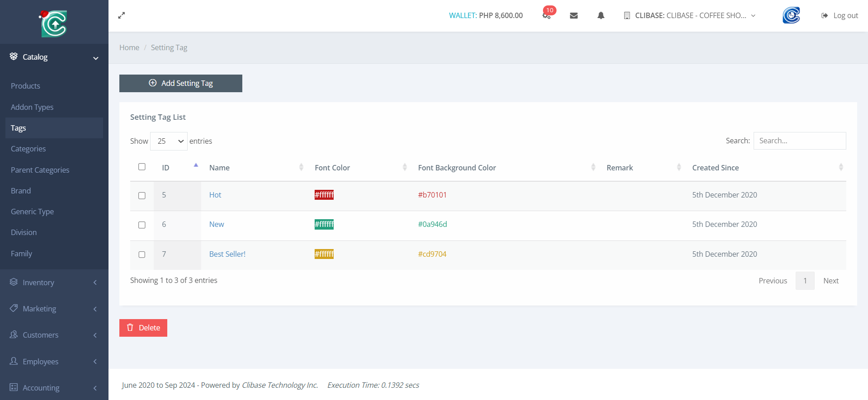
Task: Go to Categories in the sidebar
Action: (28, 149)
